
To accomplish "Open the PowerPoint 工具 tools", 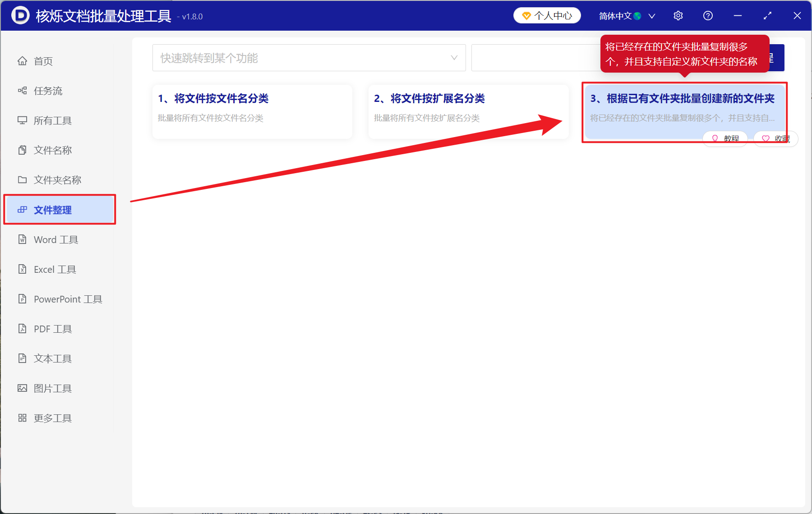I will point(67,299).
